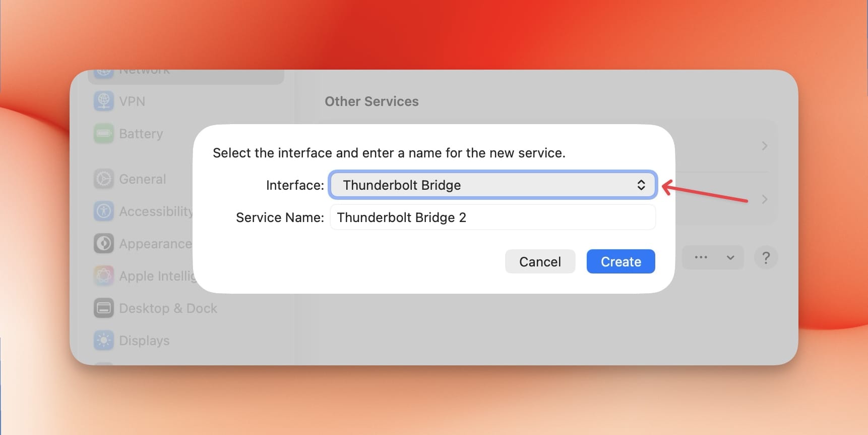Click the Interface dropdown up-down arrows
Viewport: 868px width, 435px height.
[x=641, y=185]
